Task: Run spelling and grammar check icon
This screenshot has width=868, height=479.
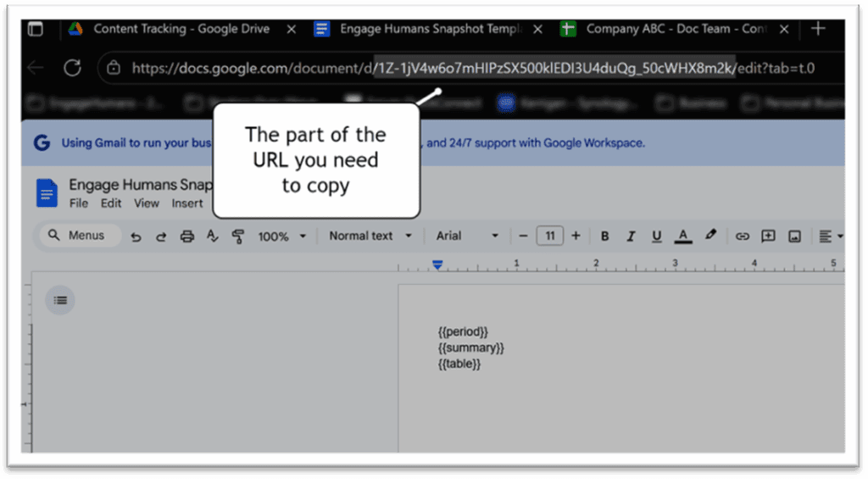Action: 213,237
